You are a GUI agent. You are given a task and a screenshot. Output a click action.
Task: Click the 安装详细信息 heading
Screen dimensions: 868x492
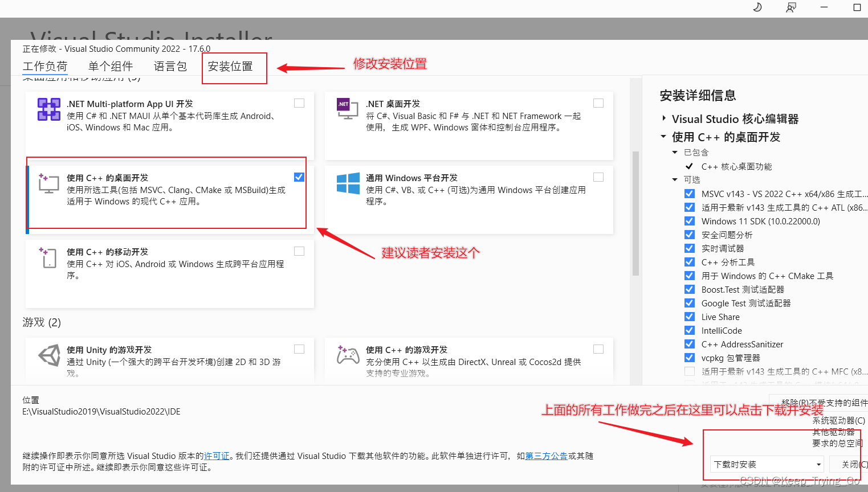click(698, 95)
